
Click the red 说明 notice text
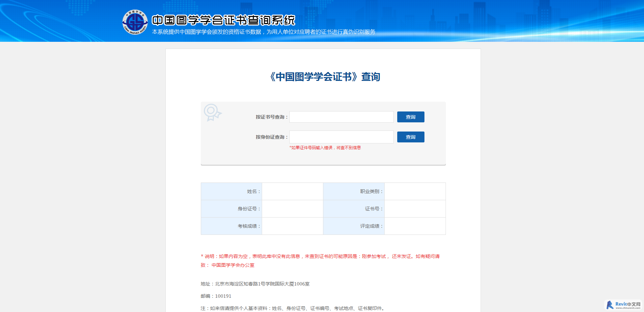(320, 261)
